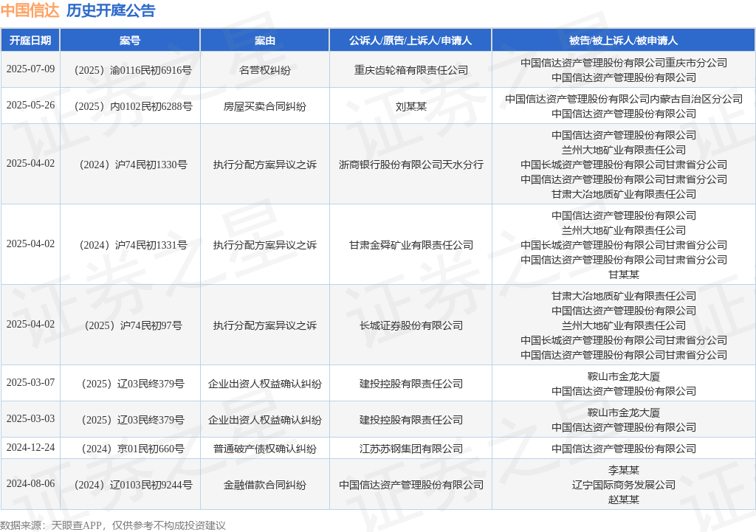Click plaintiff 甘肃金舜矿业有限责任公司
The width and height of the screenshot is (756, 532).
[x=410, y=245]
